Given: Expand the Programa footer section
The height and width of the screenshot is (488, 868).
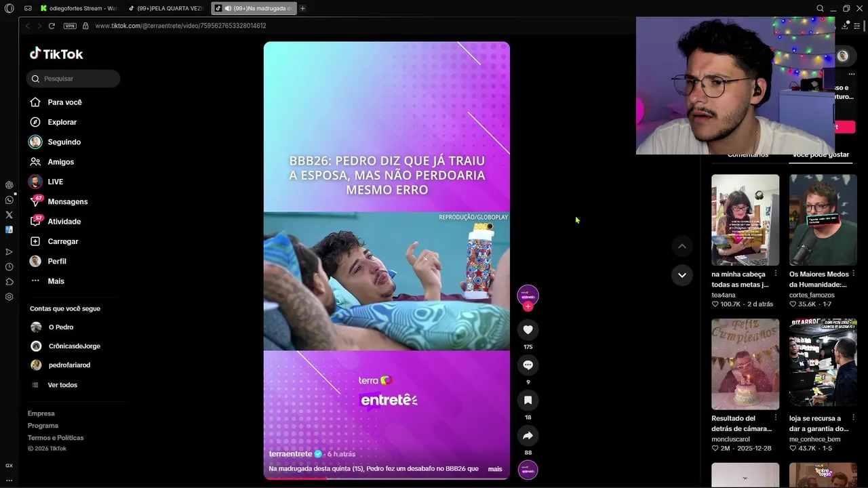Looking at the screenshot, I should click(x=43, y=426).
